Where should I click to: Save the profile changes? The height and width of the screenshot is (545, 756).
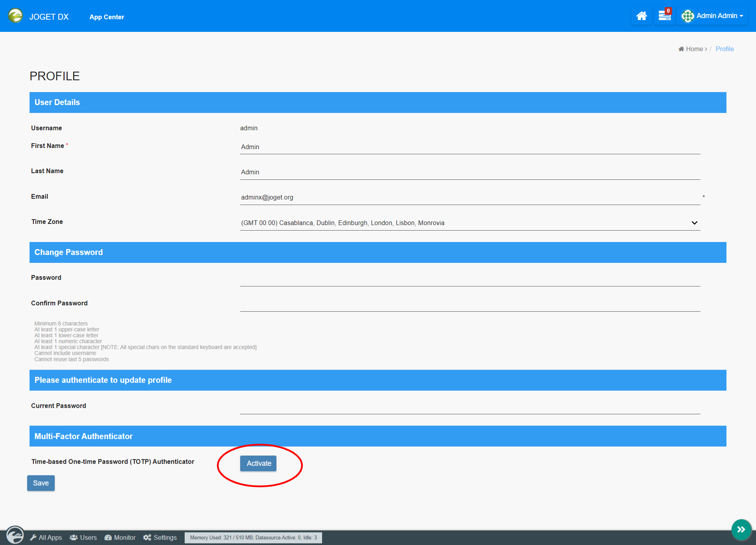pos(41,483)
